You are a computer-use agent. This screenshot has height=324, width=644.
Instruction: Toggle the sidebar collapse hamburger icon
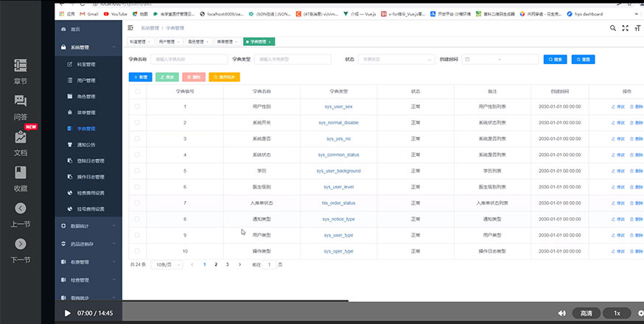tap(130, 28)
